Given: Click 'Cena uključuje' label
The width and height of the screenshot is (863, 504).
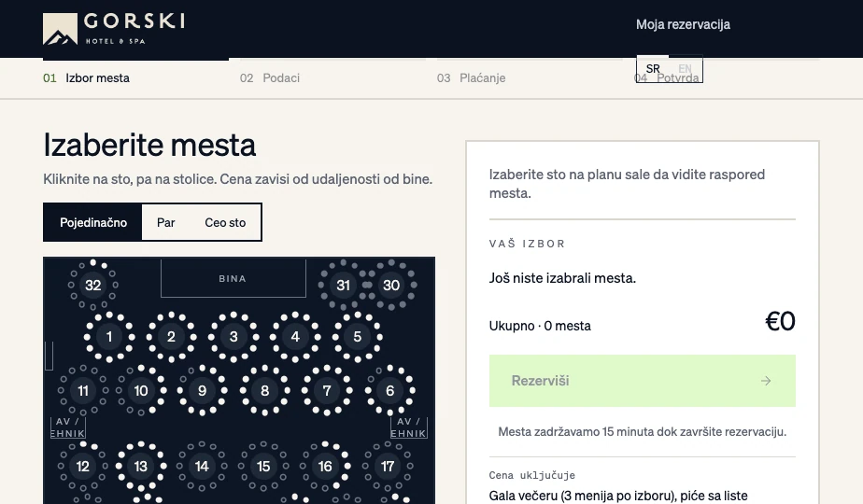Looking at the screenshot, I should (531, 475).
